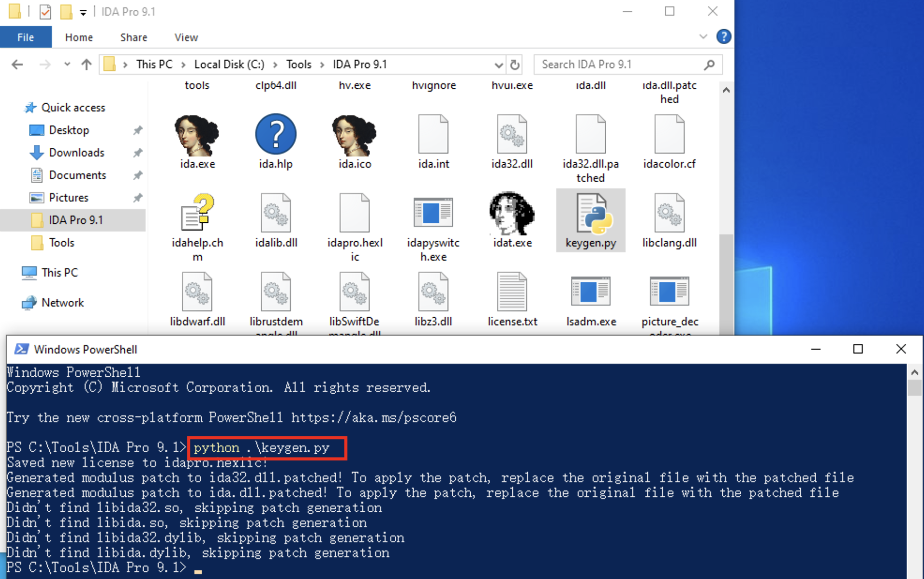Open the recent locations dropdown arrow
924x579 pixels.
point(67,64)
